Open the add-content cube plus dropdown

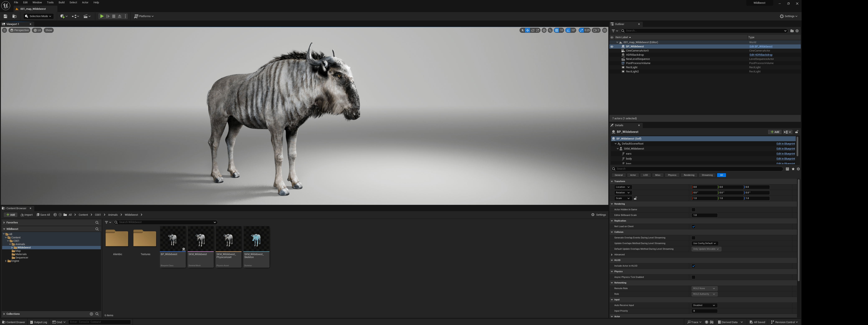(x=64, y=16)
